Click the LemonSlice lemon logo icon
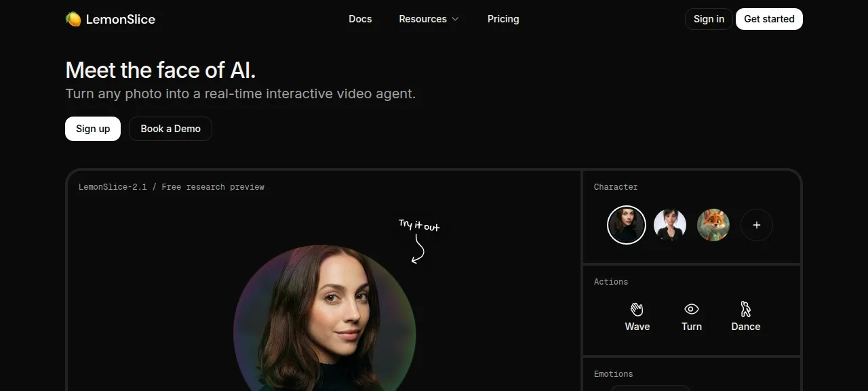 [73, 19]
